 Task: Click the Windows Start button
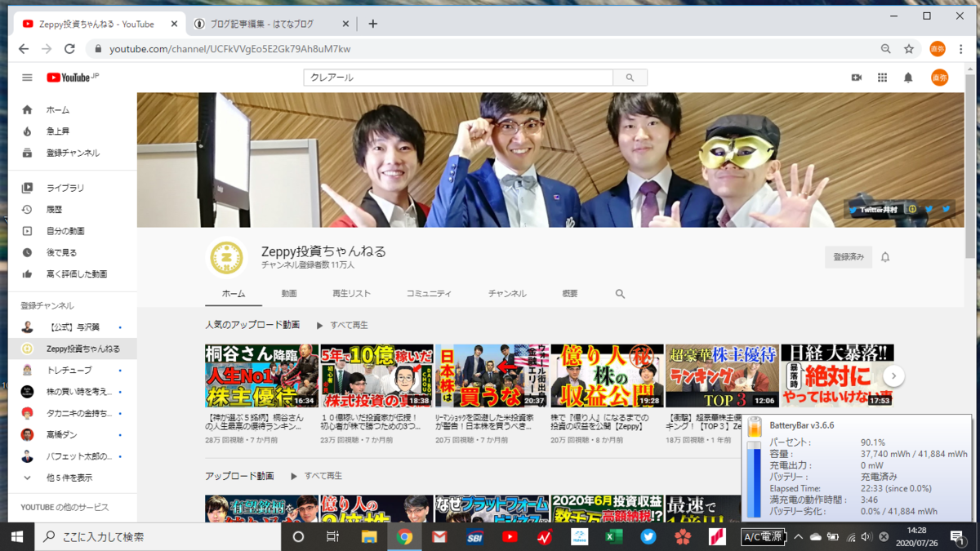tap(17, 536)
